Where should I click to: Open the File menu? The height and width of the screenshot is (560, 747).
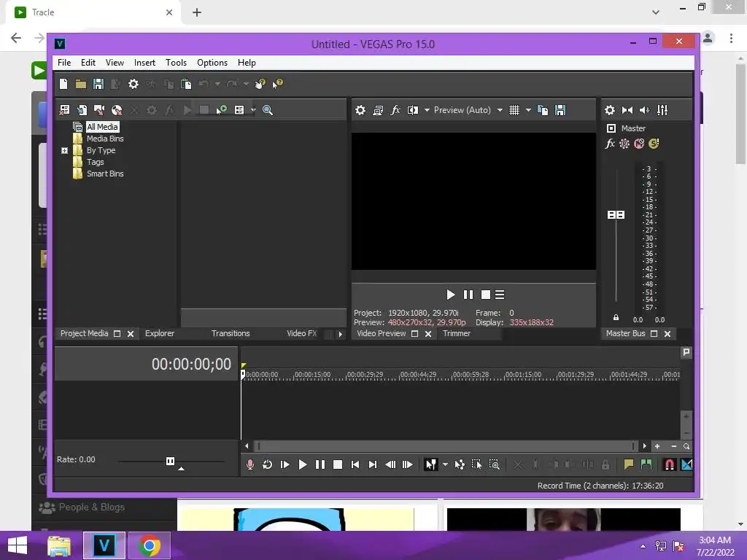click(64, 63)
